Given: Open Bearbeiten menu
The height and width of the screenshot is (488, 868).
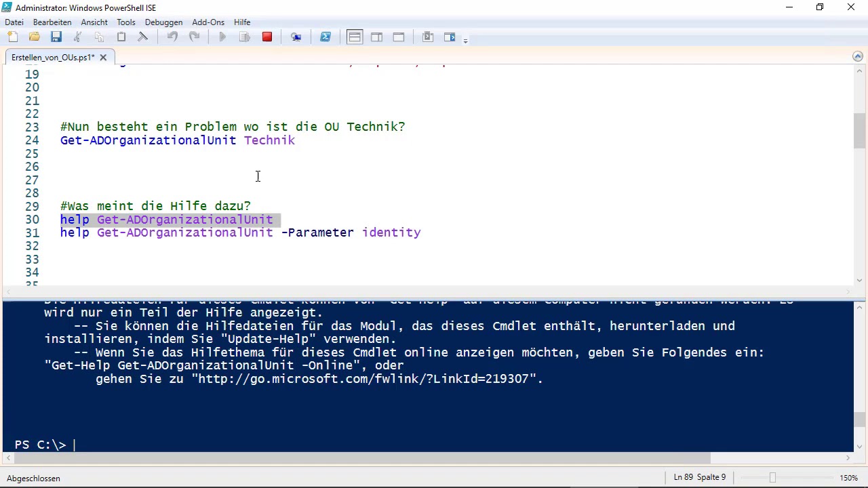Looking at the screenshot, I should point(52,22).
